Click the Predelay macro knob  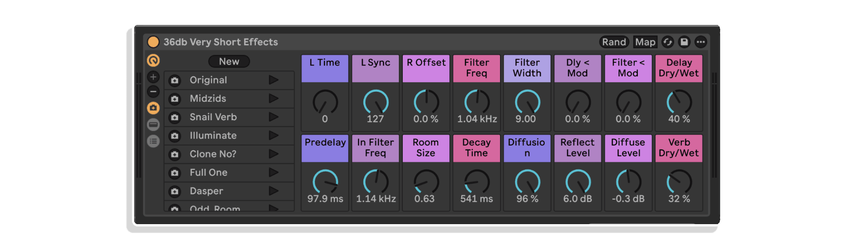point(325,182)
